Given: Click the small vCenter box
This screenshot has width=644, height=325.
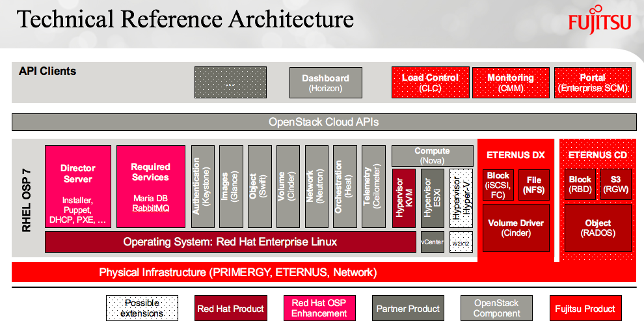Looking at the screenshot, I should coord(432,242).
